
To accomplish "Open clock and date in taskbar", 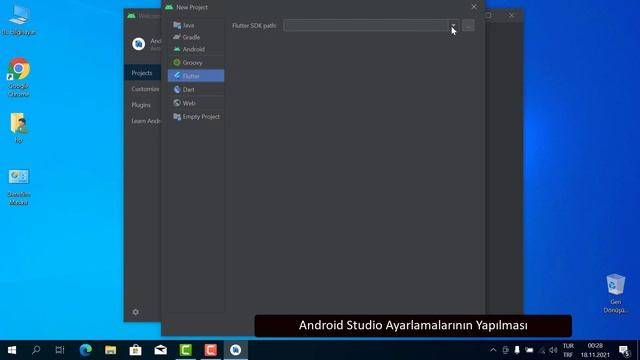I will tap(595, 350).
